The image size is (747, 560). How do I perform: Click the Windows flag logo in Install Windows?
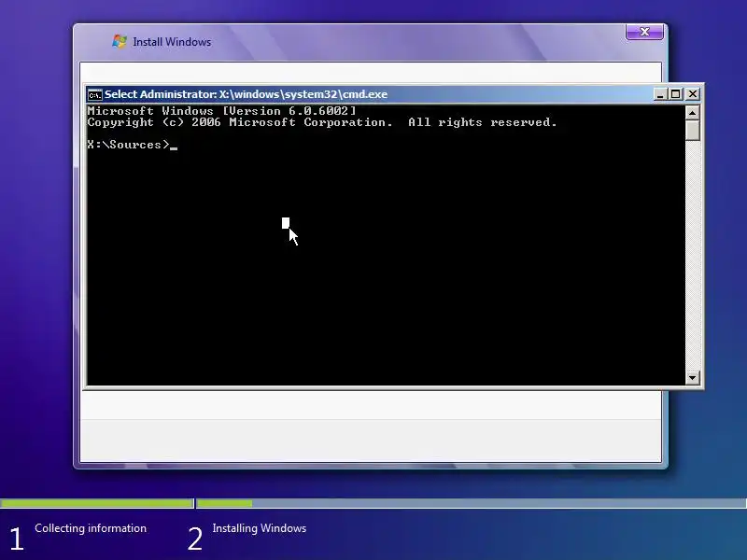[120, 41]
